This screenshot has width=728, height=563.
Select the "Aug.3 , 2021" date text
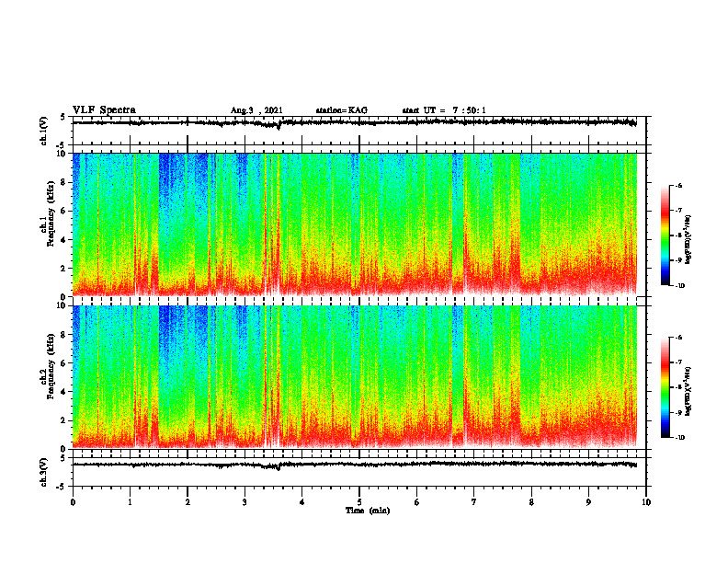[x=256, y=110]
